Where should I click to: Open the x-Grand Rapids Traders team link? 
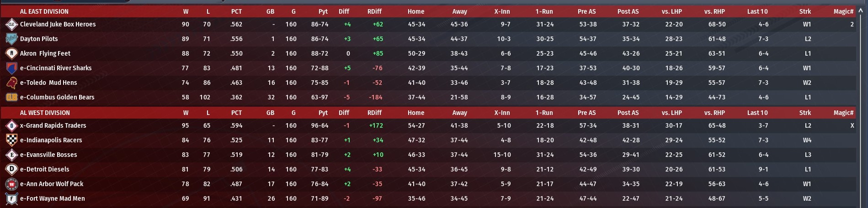[x=53, y=125]
